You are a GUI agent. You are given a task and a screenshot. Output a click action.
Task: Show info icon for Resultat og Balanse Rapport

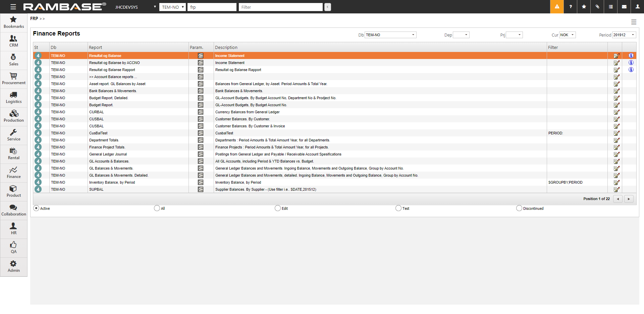pyautogui.click(x=631, y=70)
